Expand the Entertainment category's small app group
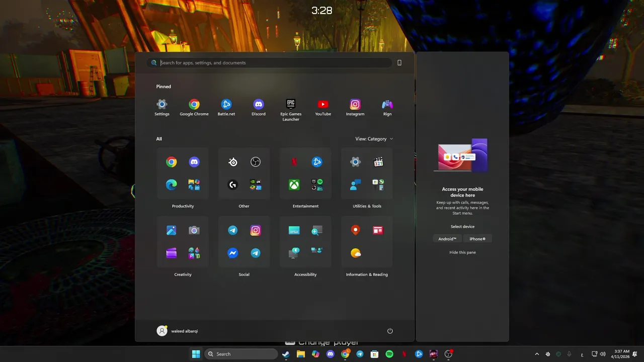644x362 pixels. point(317,185)
